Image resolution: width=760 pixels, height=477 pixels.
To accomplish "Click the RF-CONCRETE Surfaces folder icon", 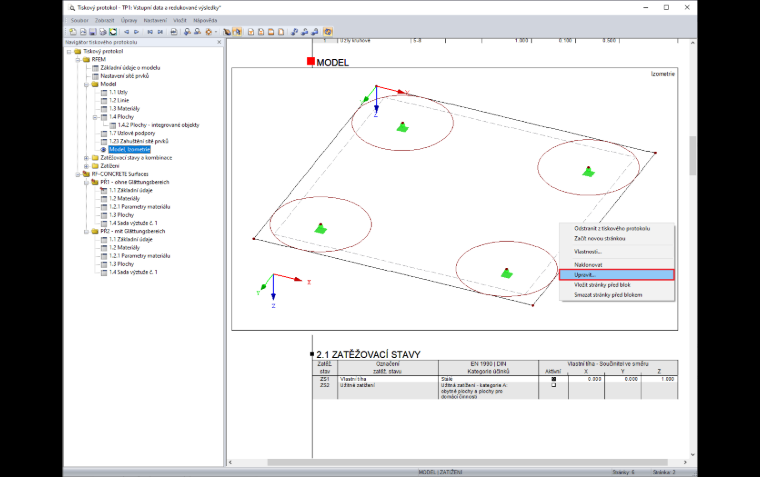I will (x=86, y=174).
